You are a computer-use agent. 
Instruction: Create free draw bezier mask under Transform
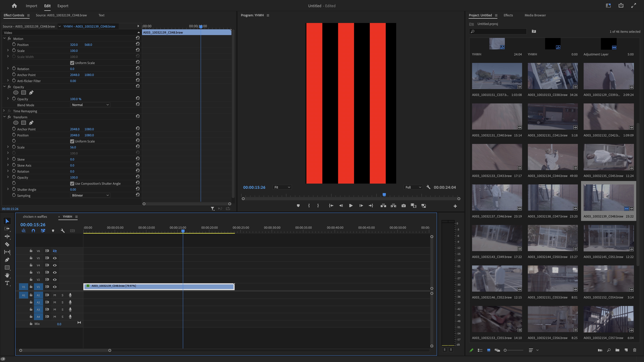tap(31, 123)
